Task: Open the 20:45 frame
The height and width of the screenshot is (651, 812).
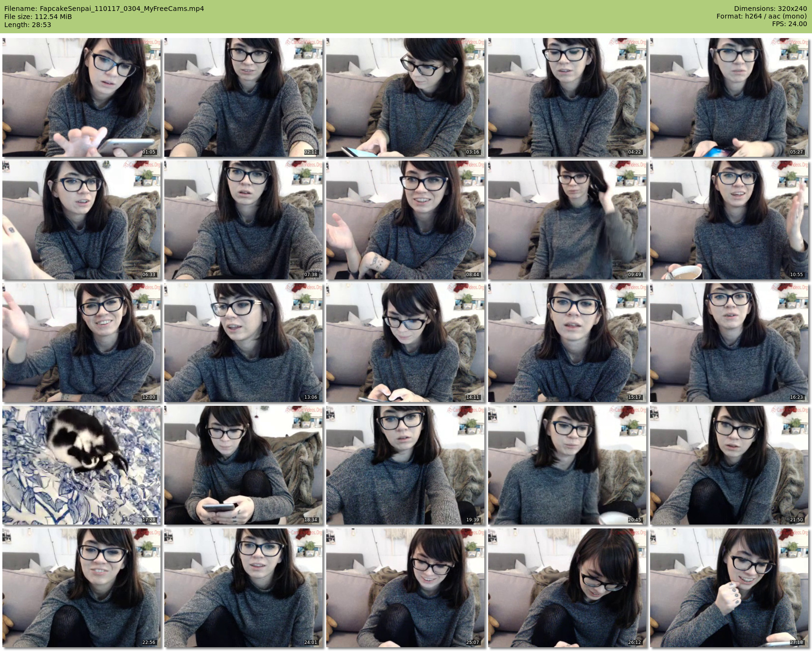Action: pos(567,465)
